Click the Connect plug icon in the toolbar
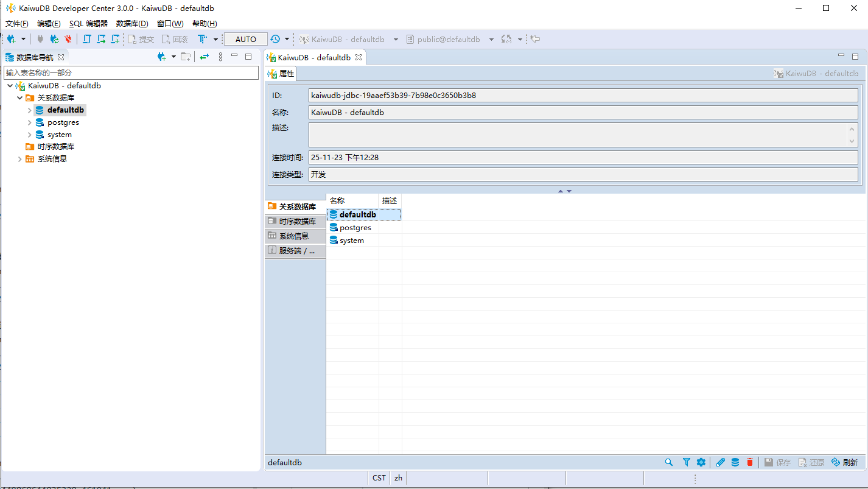868x489 pixels. click(x=41, y=39)
